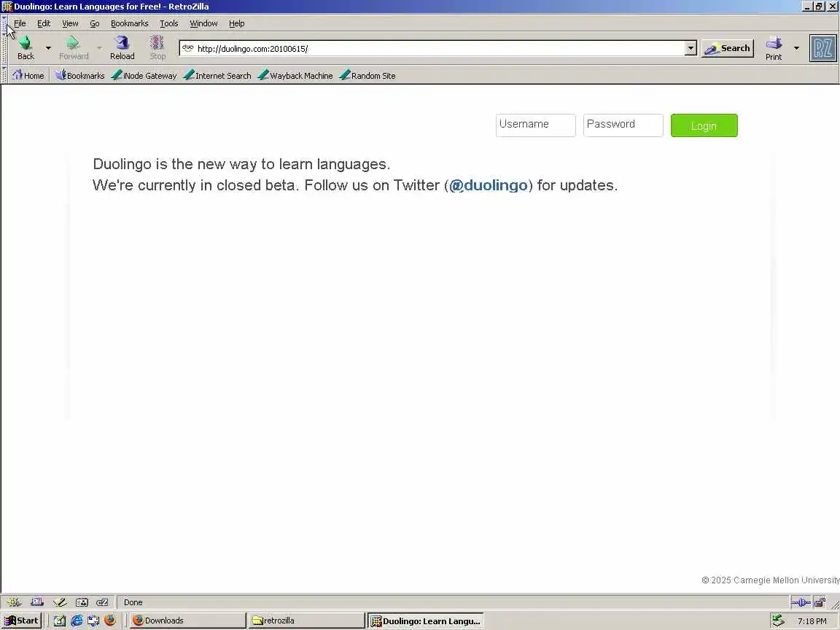Open the View menu
This screenshot has height=630, width=840.
click(70, 23)
